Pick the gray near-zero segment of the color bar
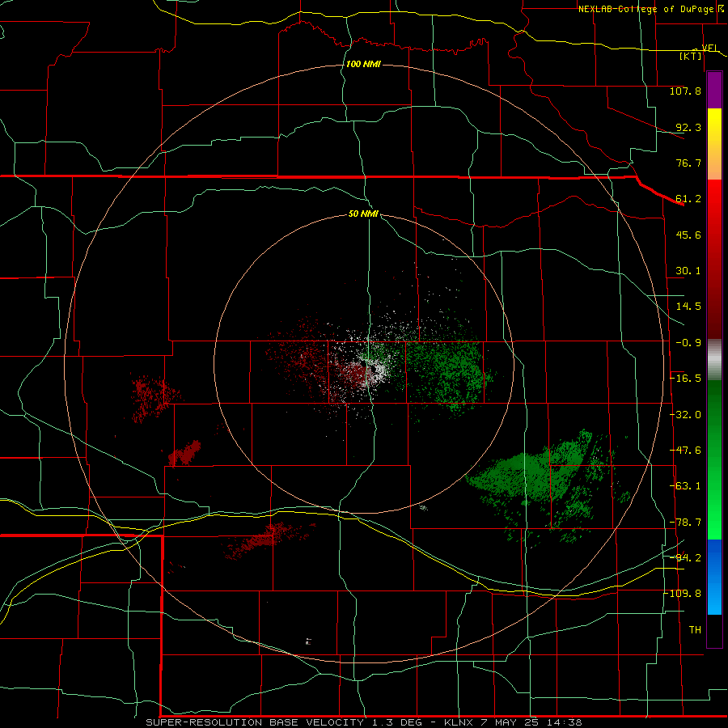 pyautogui.click(x=714, y=360)
